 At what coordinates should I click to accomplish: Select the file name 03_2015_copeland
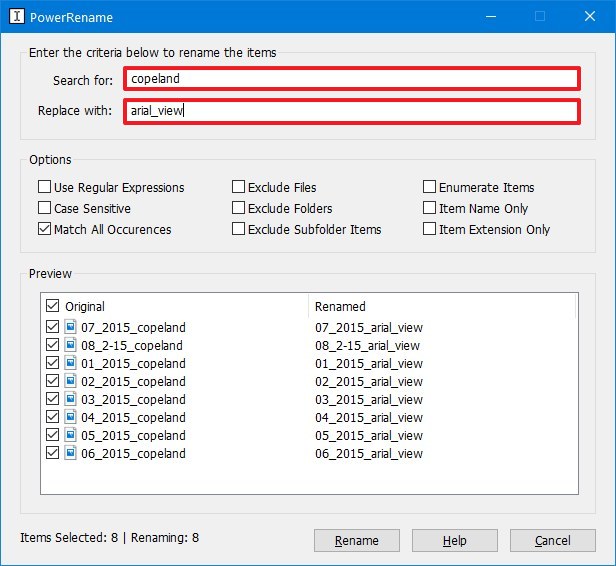pos(133,400)
